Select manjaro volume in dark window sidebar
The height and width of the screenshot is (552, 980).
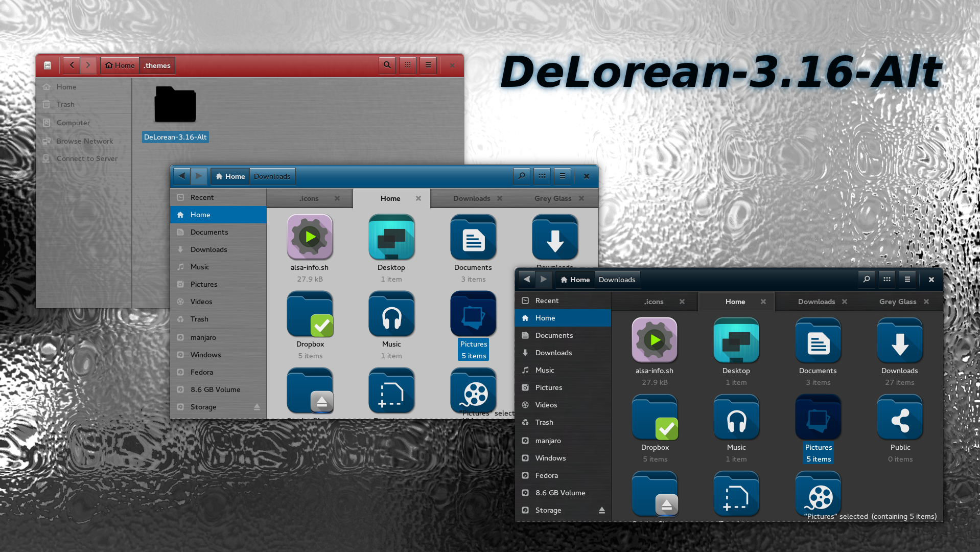(x=563, y=441)
